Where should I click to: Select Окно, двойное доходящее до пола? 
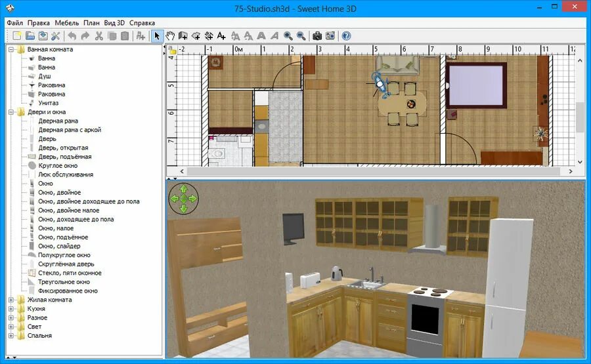[89, 201]
